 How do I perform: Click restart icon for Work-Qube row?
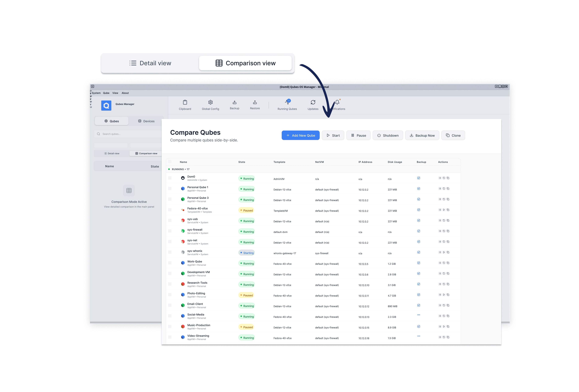[x=444, y=263]
